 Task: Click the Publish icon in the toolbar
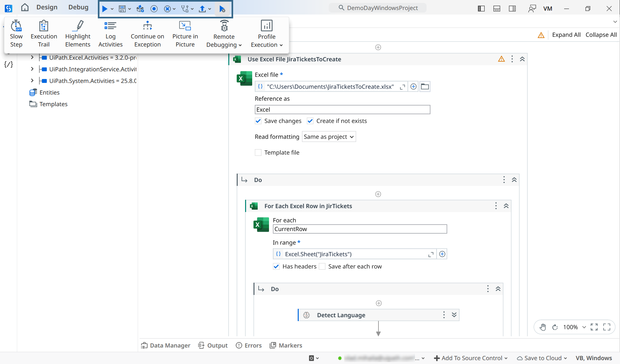tap(203, 9)
